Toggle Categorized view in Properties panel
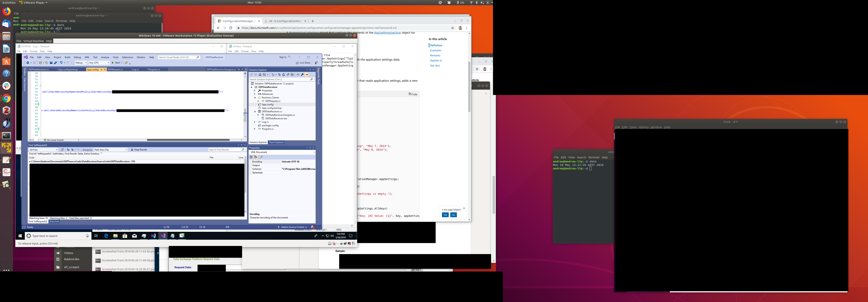 [251, 157]
